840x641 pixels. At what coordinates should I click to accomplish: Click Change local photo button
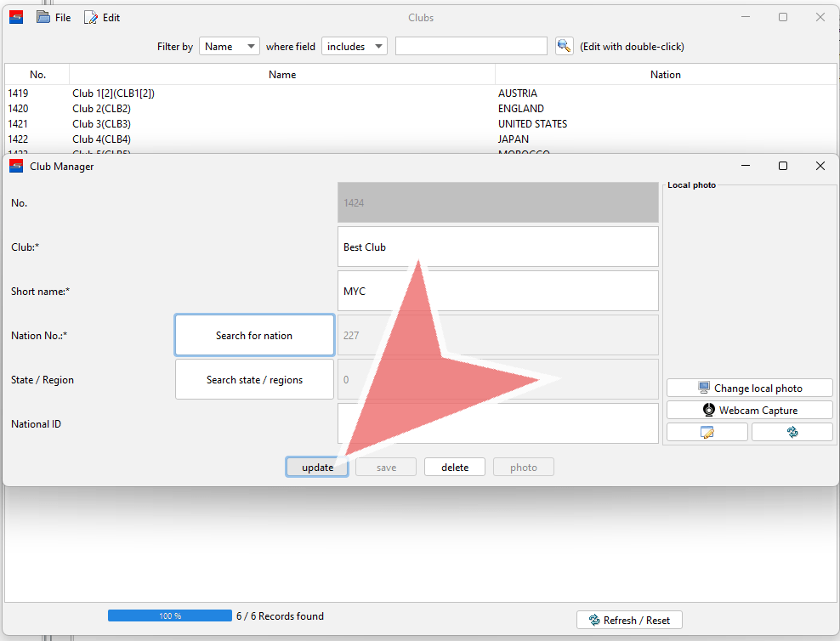(749, 388)
